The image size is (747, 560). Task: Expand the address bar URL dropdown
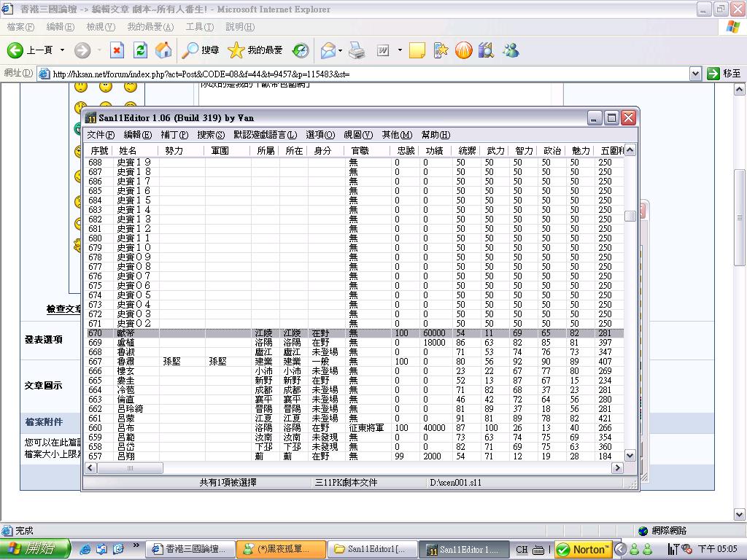pos(695,74)
